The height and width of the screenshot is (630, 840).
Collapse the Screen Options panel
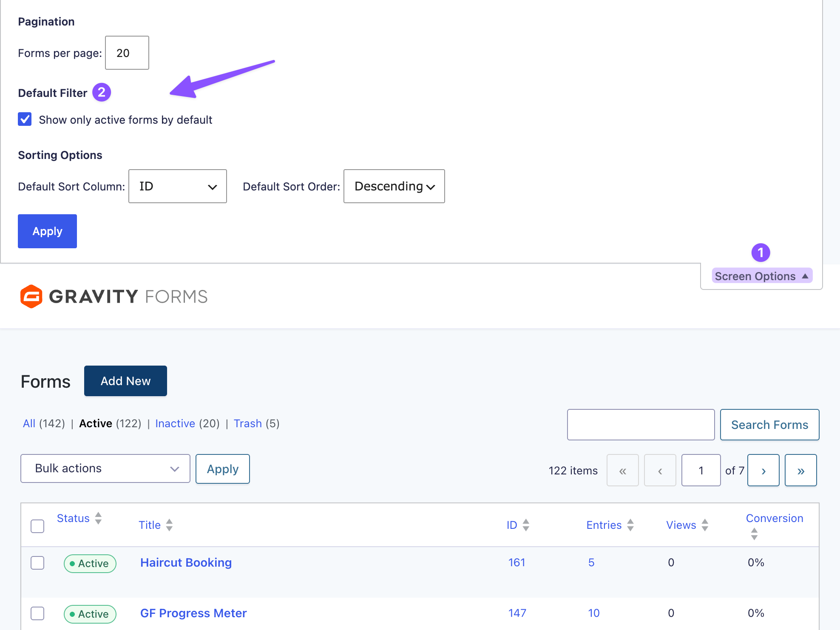(x=761, y=276)
